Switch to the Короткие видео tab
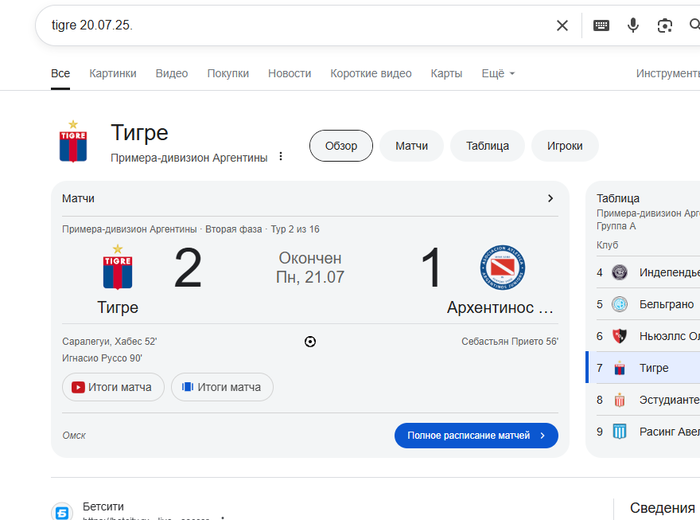This screenshot has width=700, height=520. [371, 73]
